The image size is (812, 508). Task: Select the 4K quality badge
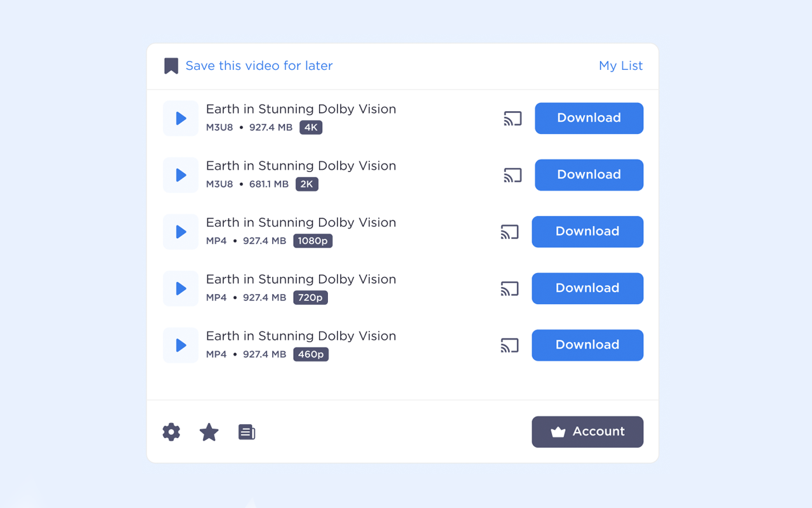tap(310, 127)
